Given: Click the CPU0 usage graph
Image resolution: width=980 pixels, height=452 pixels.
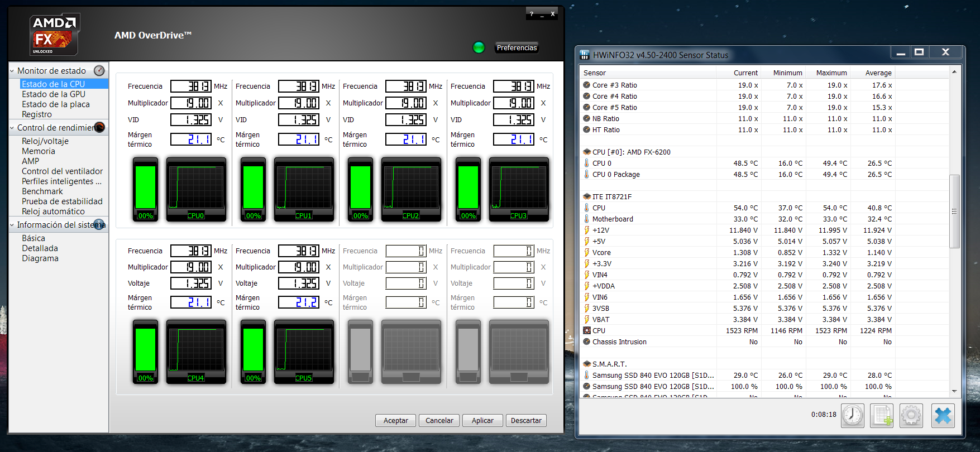Looking at the screenshot, I should (196, 189).
